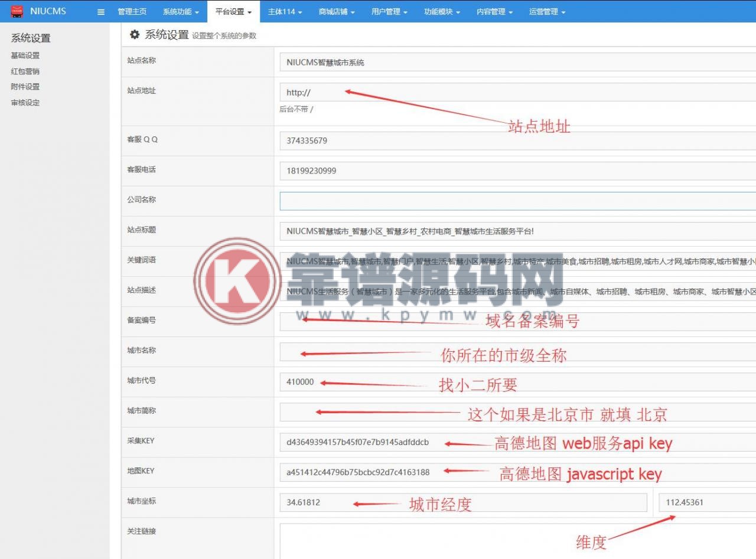Click the 站点描述 input field
This screenshot has width=756, height=559.
click(518, 291)
